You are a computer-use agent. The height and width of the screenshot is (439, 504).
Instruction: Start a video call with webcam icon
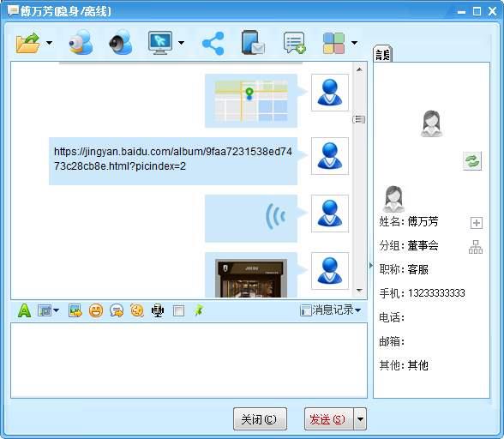[x=81, y=42]
